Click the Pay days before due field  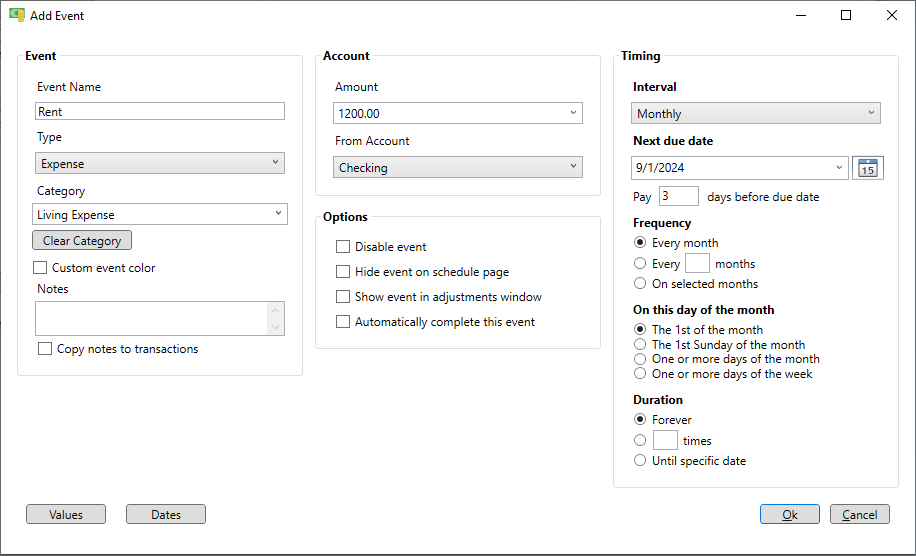click(679, 196)
